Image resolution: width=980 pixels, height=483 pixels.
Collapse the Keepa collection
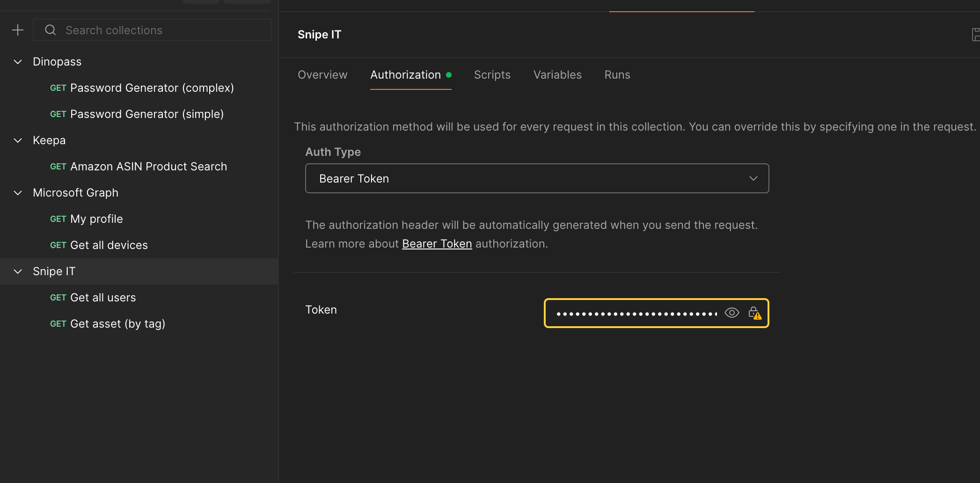click(x=18, y=140)
